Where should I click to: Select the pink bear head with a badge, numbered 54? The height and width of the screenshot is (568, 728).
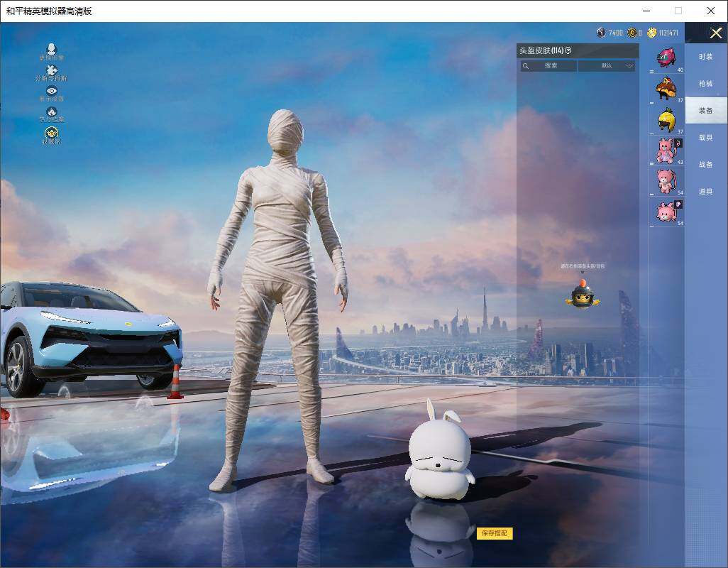click(667, 212)
